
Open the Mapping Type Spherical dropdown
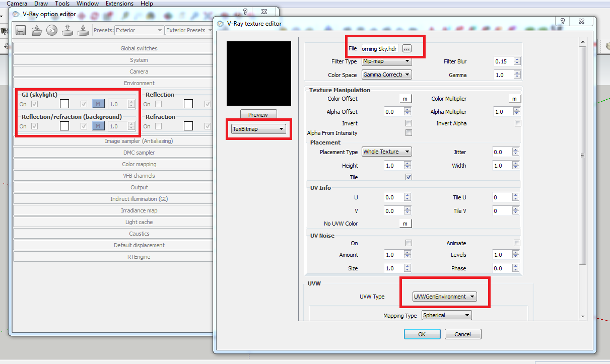pyautogui.click(x=446, y=315)
